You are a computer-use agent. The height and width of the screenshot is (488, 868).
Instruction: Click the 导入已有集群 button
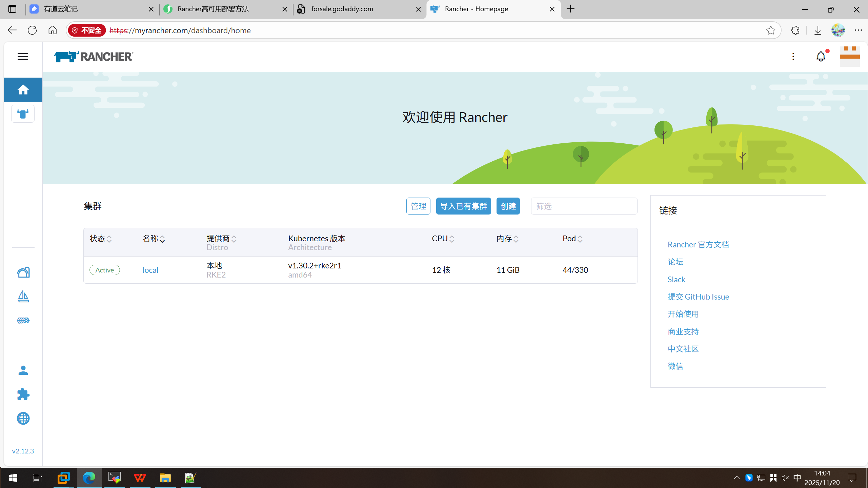pos(463,206)
